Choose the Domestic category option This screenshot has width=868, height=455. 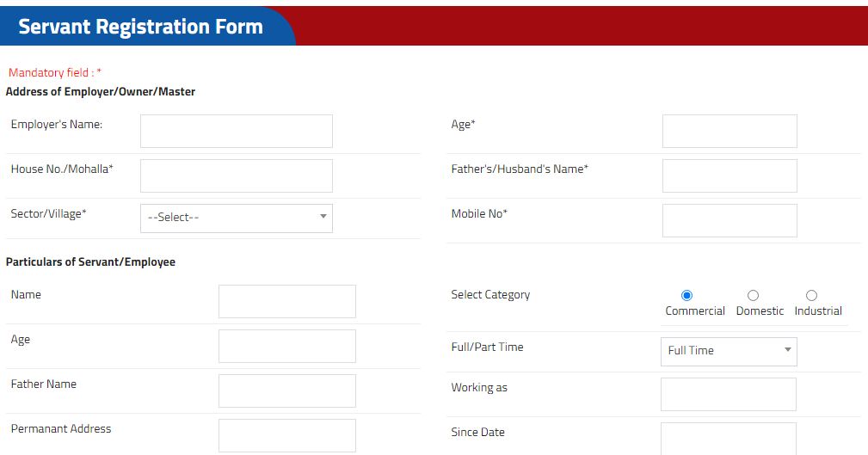(x=753, y=296)
